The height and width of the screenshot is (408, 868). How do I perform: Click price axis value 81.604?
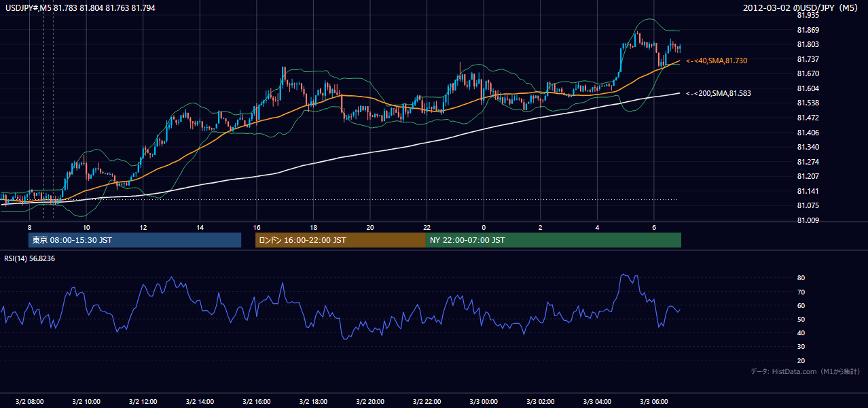click(x=808, y=89)
